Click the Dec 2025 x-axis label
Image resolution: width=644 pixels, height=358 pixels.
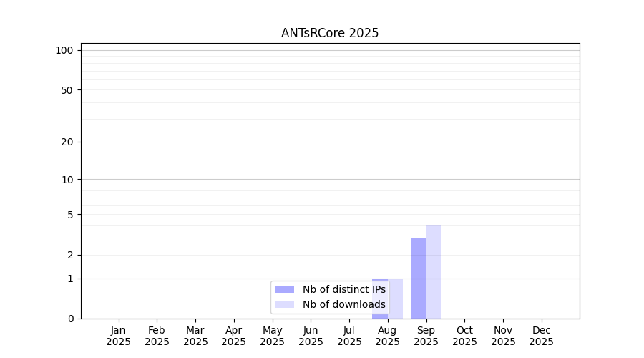542,336
